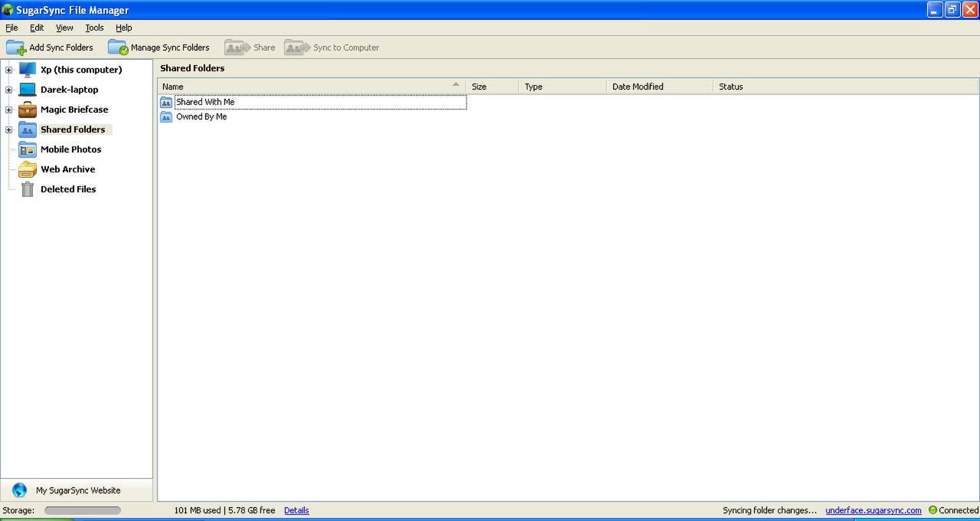Open the storage Details link
This screenshot has width=980, height=521.
click(x=296, y=510)
